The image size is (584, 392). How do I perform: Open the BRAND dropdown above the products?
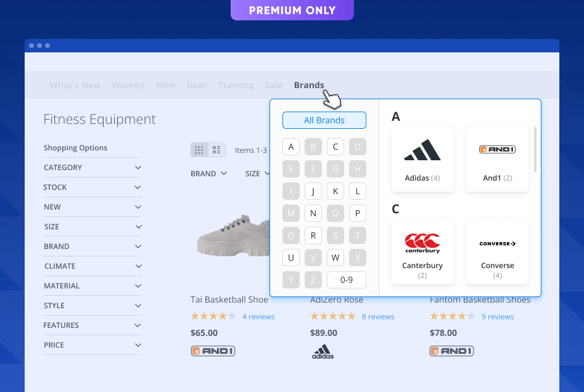point(209,173)
